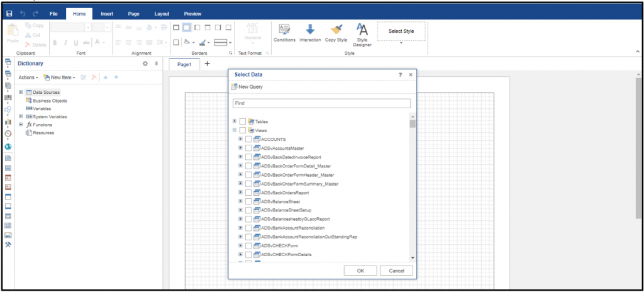Click the New Query icon
The width and height of the screenshot is (644, 292).
pyautogui.click(x=234, y=87)
